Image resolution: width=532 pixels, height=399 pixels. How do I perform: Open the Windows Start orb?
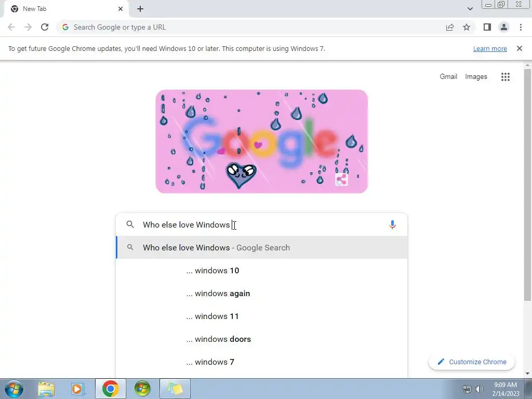(x=14, y=389)
